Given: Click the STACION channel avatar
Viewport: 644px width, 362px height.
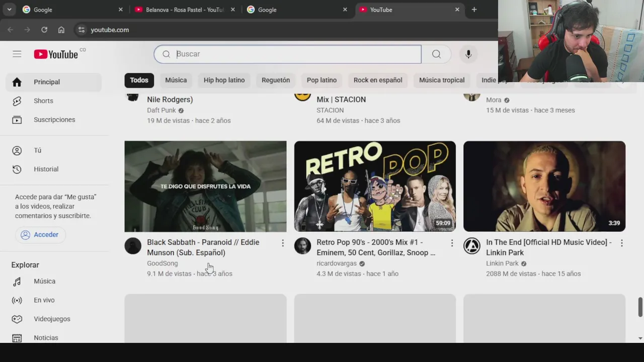Looking at the screenshot, I should 302,97.
